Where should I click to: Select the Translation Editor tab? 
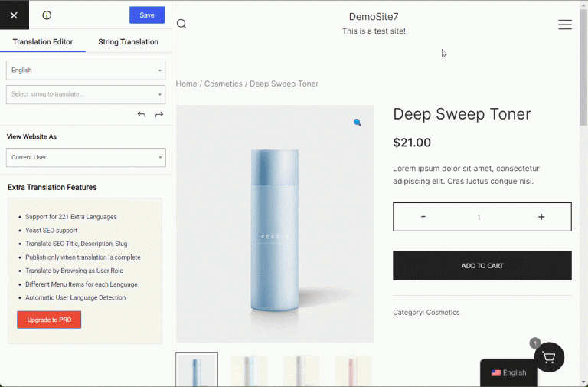click(42, 42)
